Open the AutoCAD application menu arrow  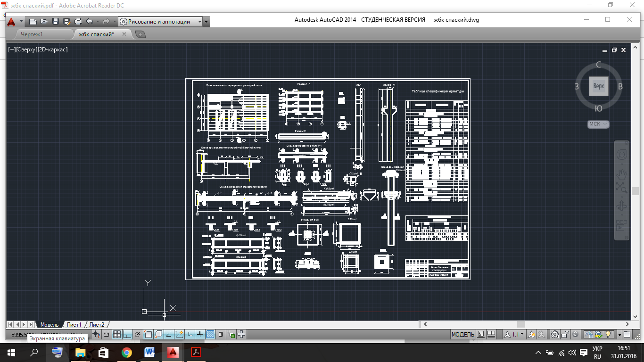pos(21,22)
